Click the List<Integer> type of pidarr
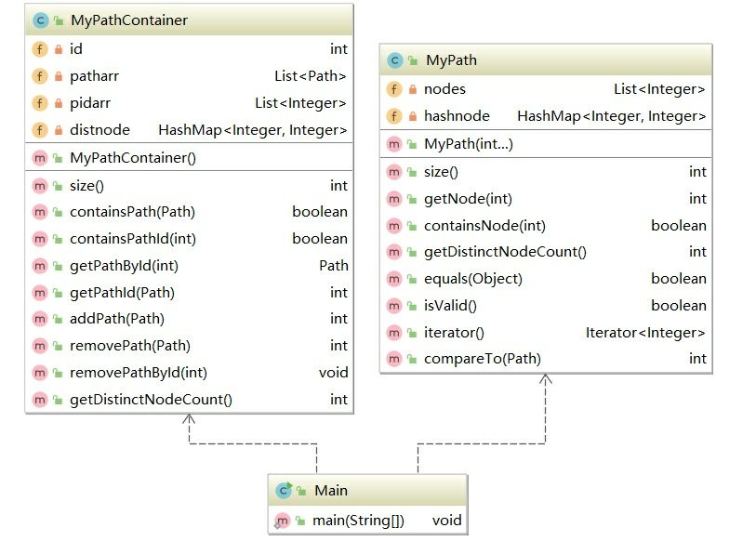This screenshot has height=541, width=756. [x=301, y=103]
